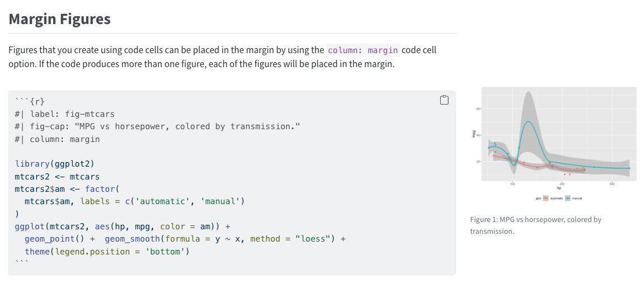644x283 pixels.
Task: Click the '#| column: margin' code line
Action: (x=57, y=139)
